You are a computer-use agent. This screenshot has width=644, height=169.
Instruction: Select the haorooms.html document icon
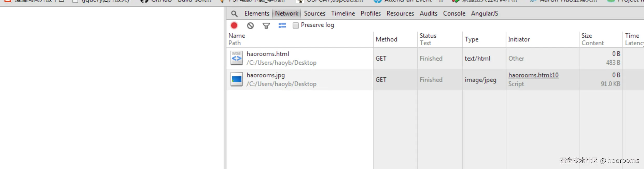pyautogui.click(x=237, y=58)
